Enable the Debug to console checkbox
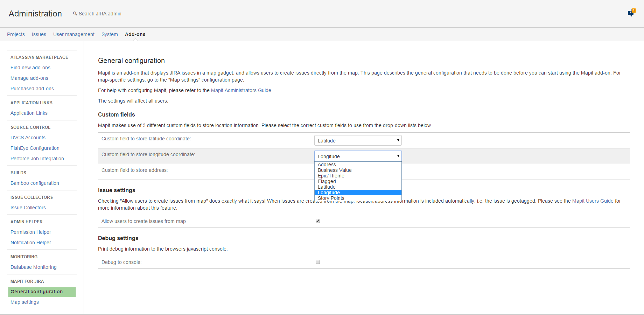Screen dimensions: 644x315 point(317,262)
